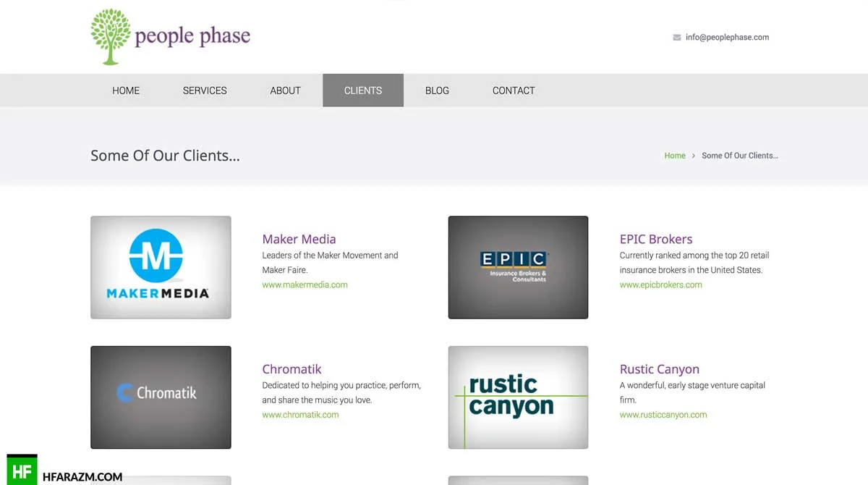
Task: Click the Maker Media client heading
Action: pyautogui.click(x=299, y=239)
